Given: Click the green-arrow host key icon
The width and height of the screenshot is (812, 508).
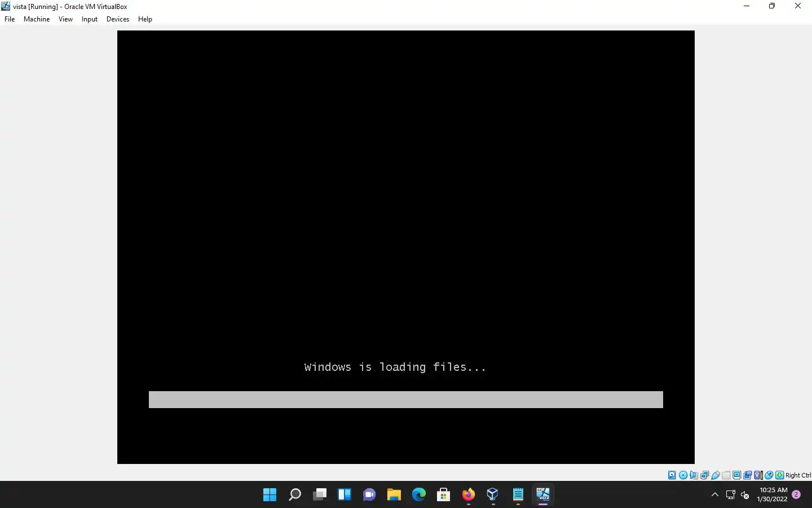Looking at the screenshot, I should (779, 475).
